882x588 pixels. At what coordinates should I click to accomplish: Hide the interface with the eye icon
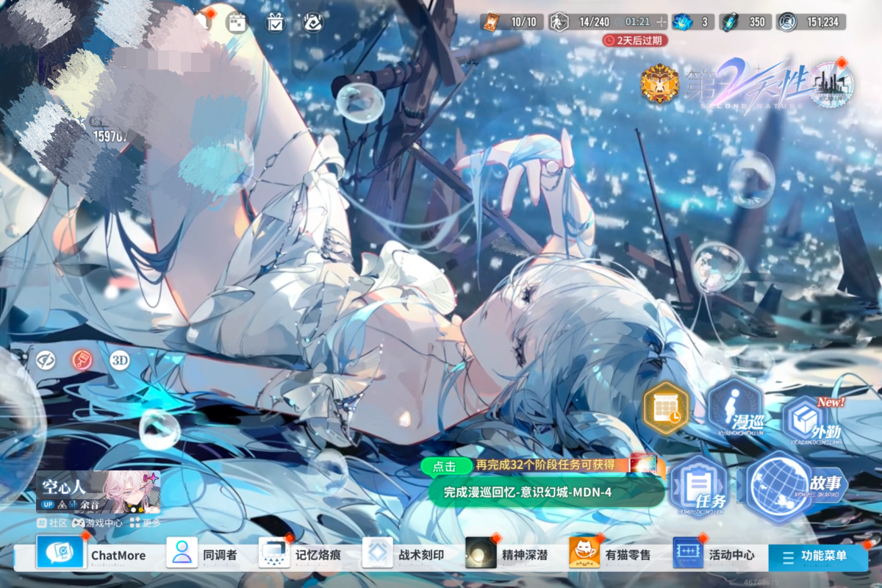(46, 359)
